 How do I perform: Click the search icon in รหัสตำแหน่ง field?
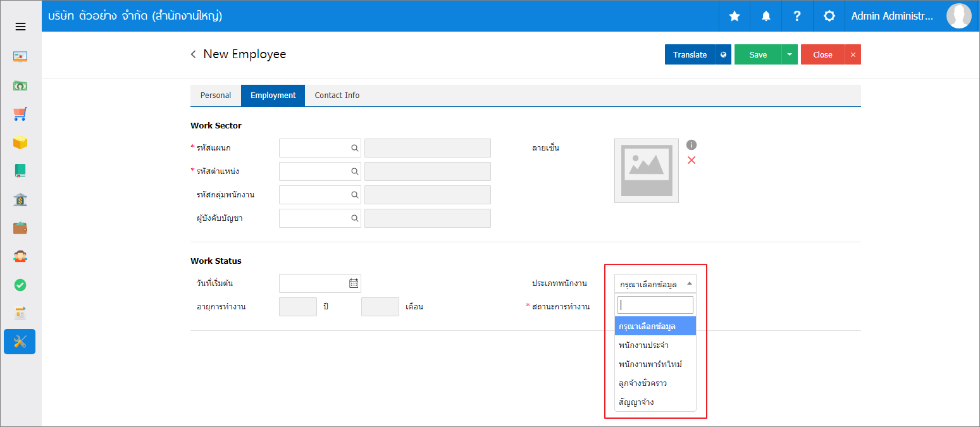point(355,171)
